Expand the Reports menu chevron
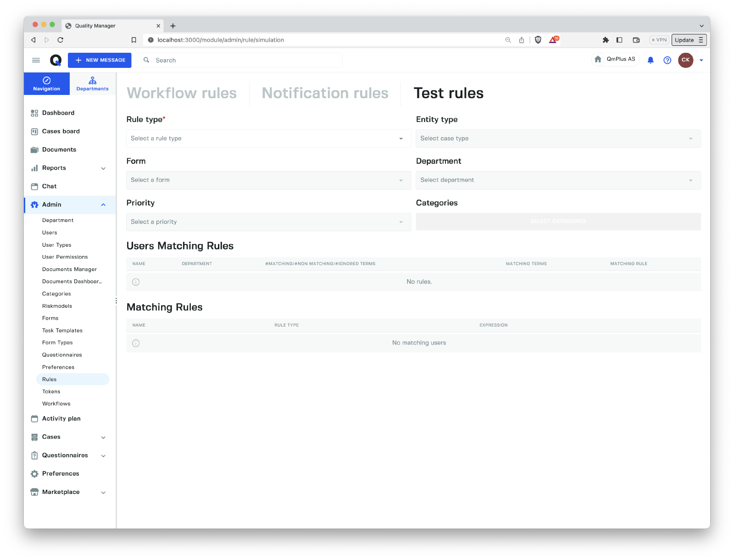The image size is (734, 560). point(103,168)
